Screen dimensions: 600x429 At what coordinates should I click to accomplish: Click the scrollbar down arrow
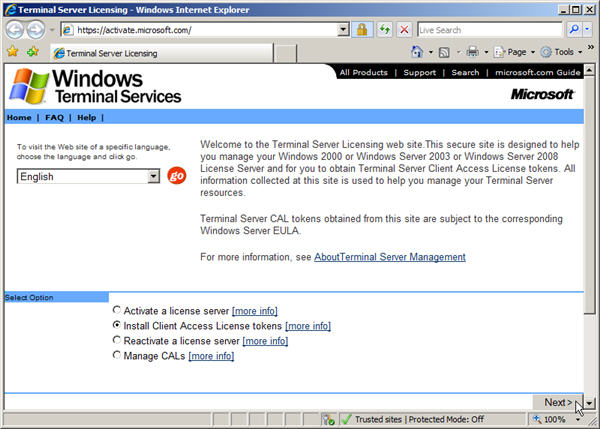click(589, 403)
